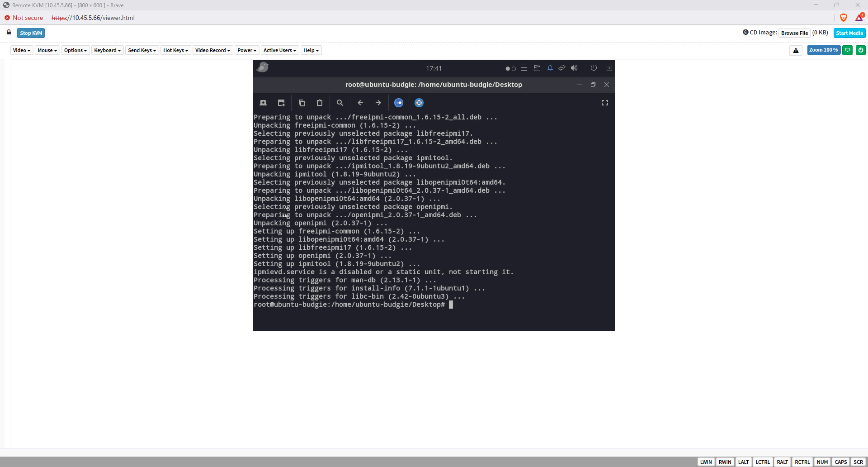This screenshot has width=868, height=467.
Task: Open the Power dropdown menu
Action: tap(247, 50)
